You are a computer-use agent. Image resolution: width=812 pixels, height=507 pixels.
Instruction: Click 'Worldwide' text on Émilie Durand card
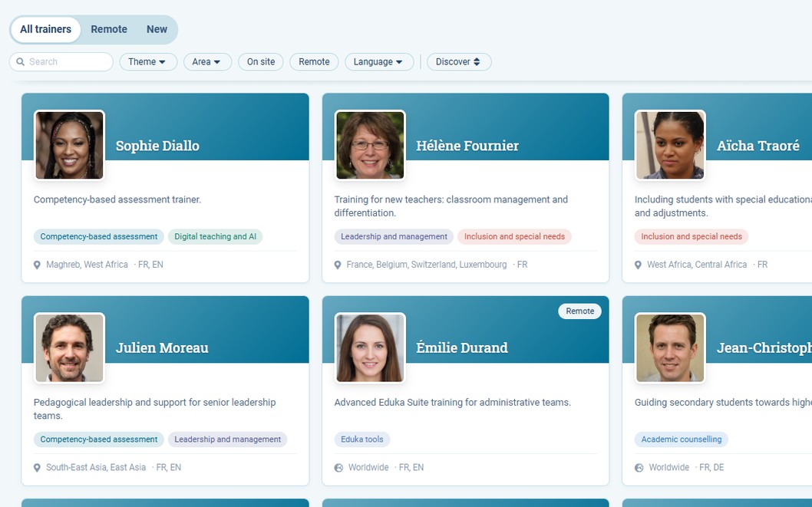pyautogui.click(x=368, y=467)
